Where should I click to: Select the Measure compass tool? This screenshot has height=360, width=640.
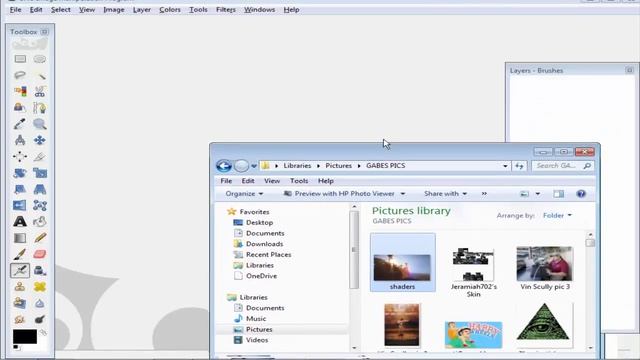pyautogui.click(x=20, y=140)
